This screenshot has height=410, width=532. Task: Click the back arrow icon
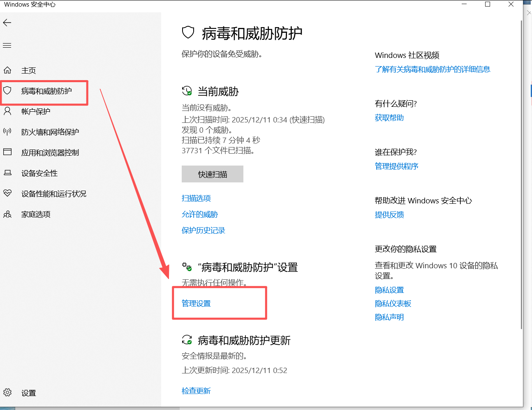click(x=7, y=23)
